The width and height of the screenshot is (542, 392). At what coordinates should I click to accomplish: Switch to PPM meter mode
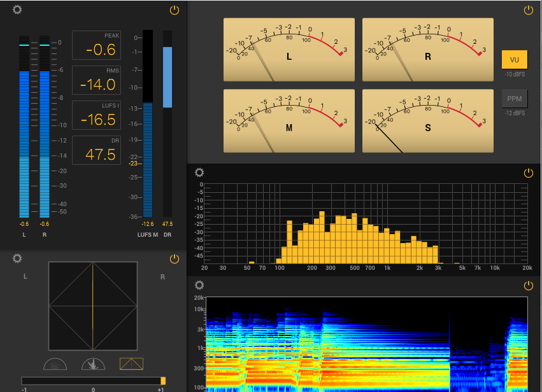[x=515, y=99]
